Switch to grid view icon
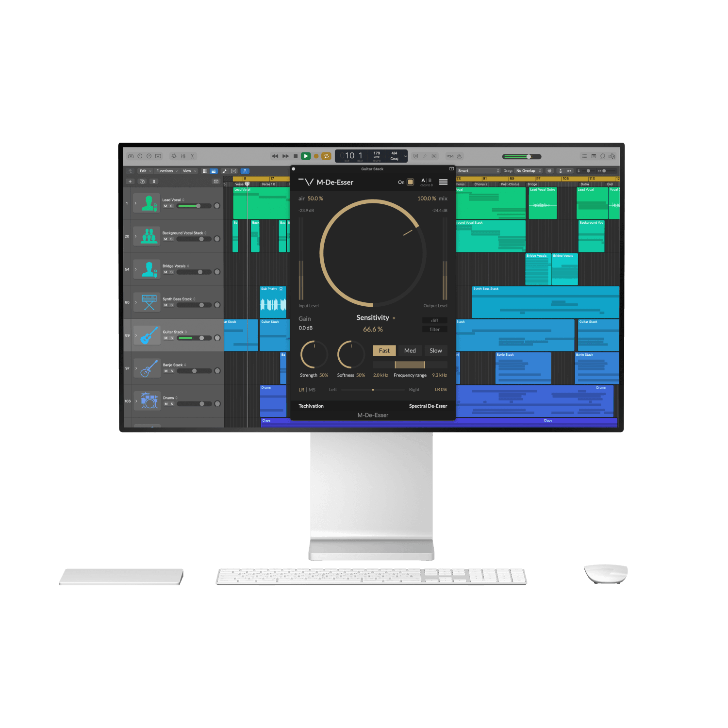Viewport: 728px width, 728px height. point(204,171)
